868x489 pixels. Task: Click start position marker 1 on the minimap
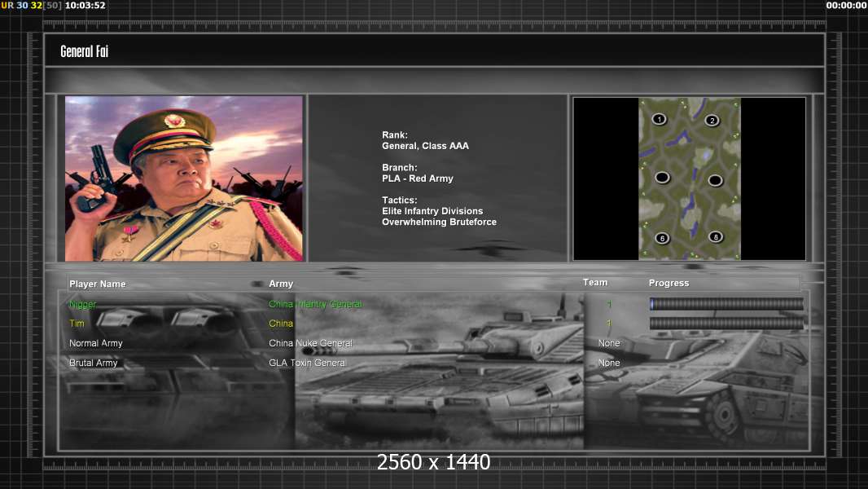click(660, 119)
